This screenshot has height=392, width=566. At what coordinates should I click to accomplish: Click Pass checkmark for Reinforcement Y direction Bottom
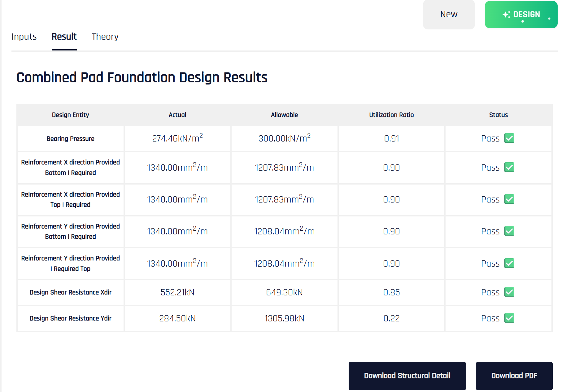(x=509, y=231)
